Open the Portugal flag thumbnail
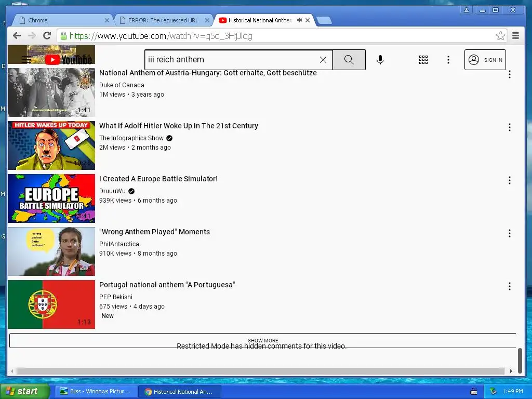This screenshot has width=532, height=399. [51, 304]
